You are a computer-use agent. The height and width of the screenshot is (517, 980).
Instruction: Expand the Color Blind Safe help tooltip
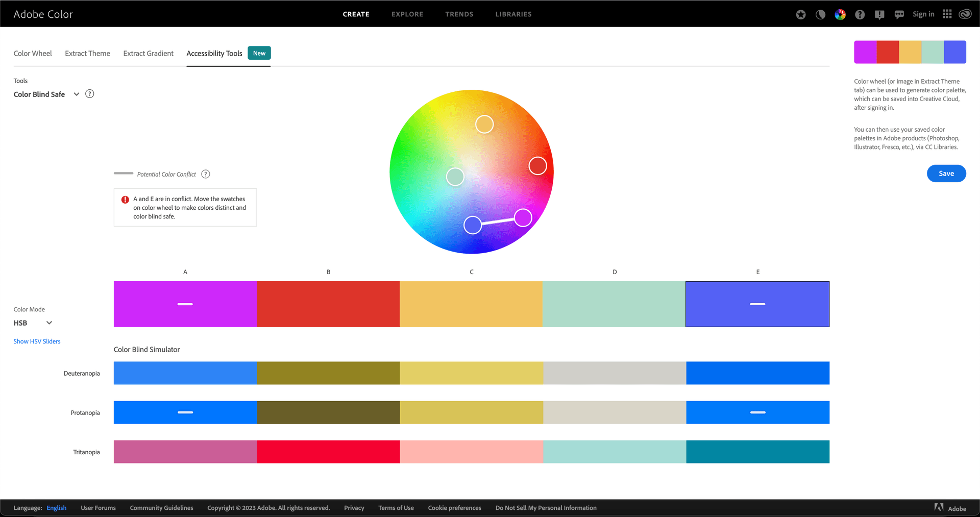[89, 93]
